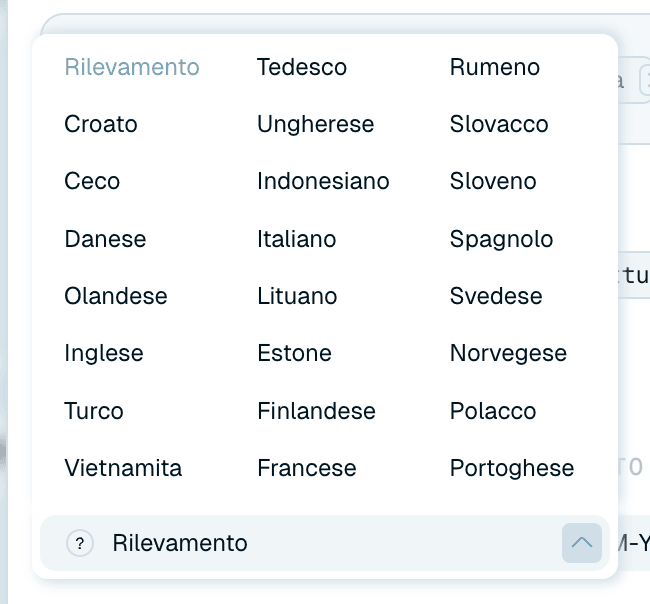Collapse the language list with the chevron
Image resolution: width=650 pixels, height=604 pixels.
click(x=582, y=543)
